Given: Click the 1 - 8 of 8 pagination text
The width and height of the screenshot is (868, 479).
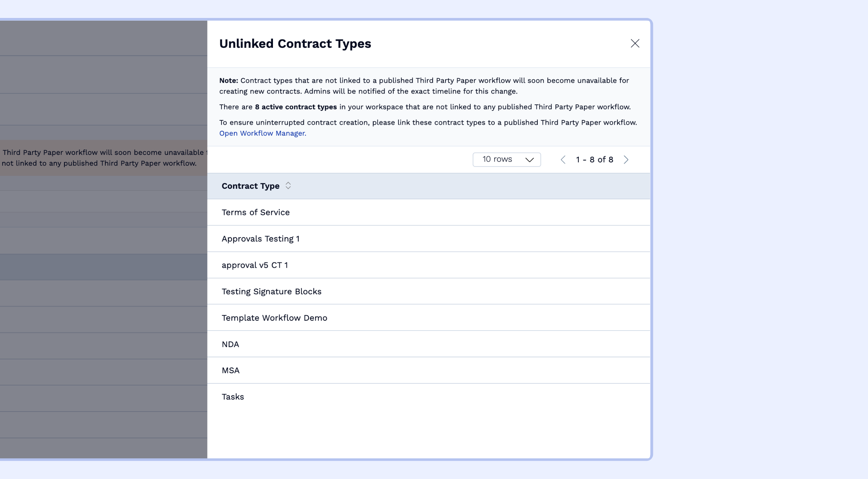Looking at the screenshot, I should pos(594,160).
